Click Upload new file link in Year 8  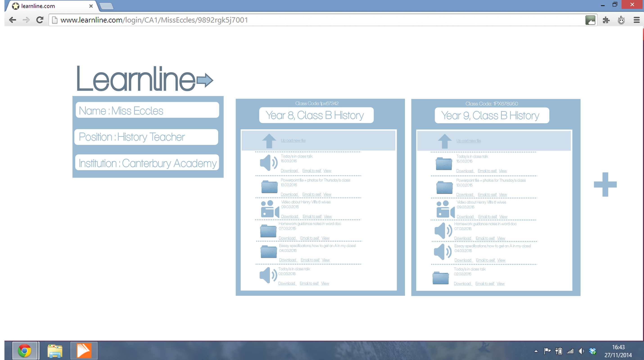(293, 141)
